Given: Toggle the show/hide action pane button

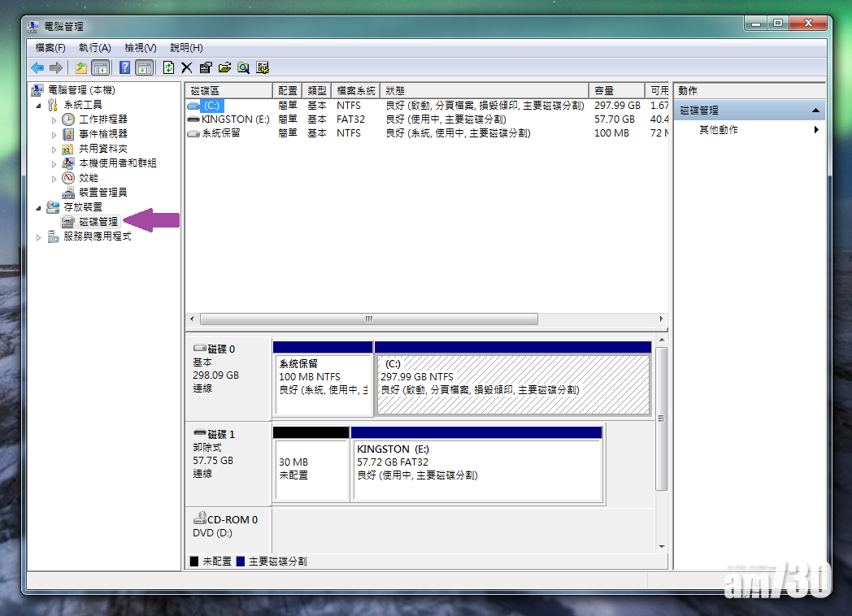Looking at the screenshot, I should tap(145, 68).
